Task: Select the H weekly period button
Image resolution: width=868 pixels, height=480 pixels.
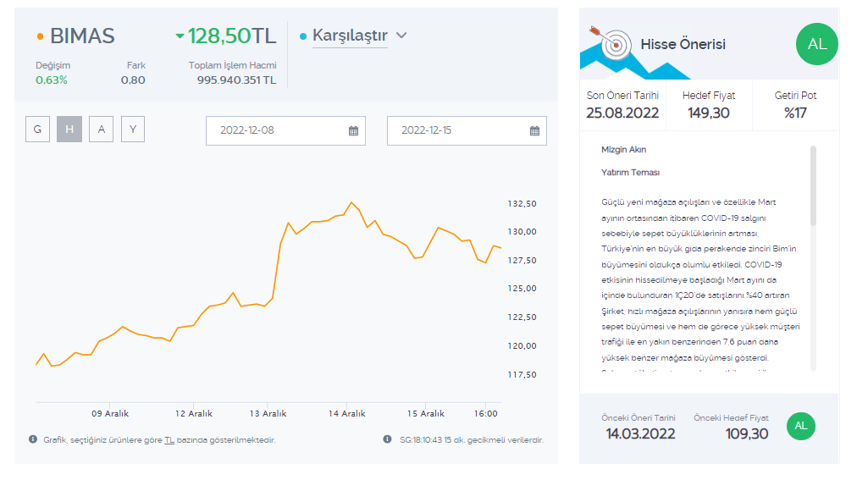Action: [69, 129]
